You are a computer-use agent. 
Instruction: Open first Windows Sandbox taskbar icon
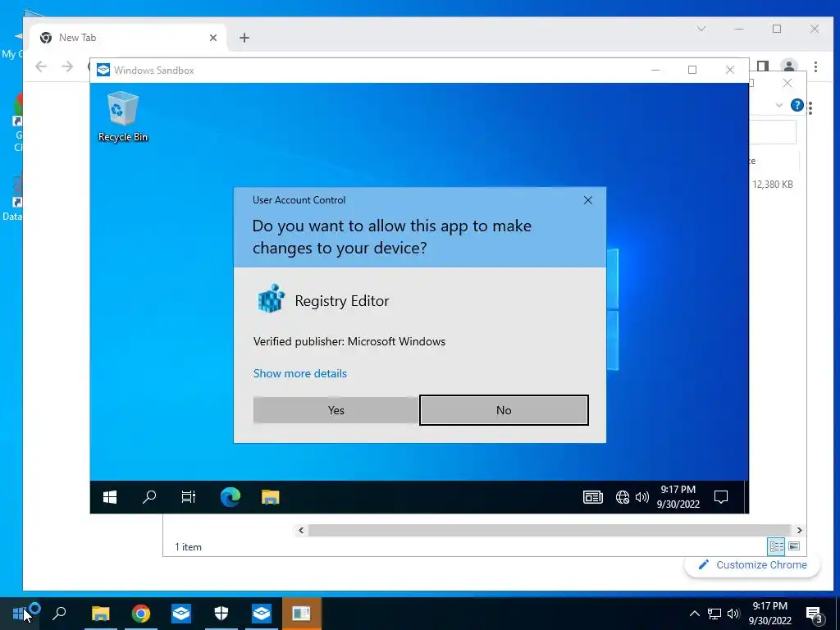(x=181, y=614)
